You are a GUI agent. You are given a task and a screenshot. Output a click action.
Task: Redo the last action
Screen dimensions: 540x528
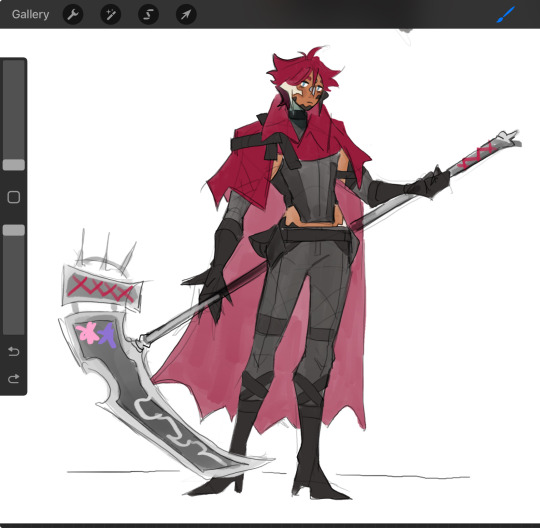point(14,379)
